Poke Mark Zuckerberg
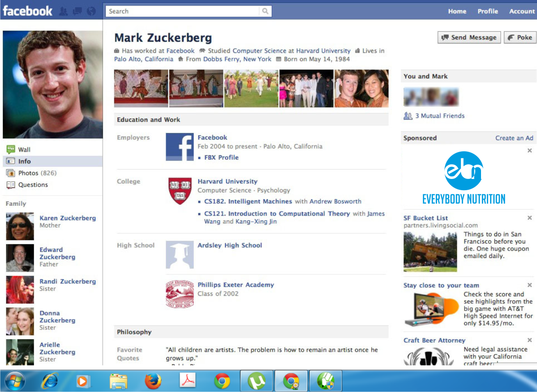 point(520,37)
